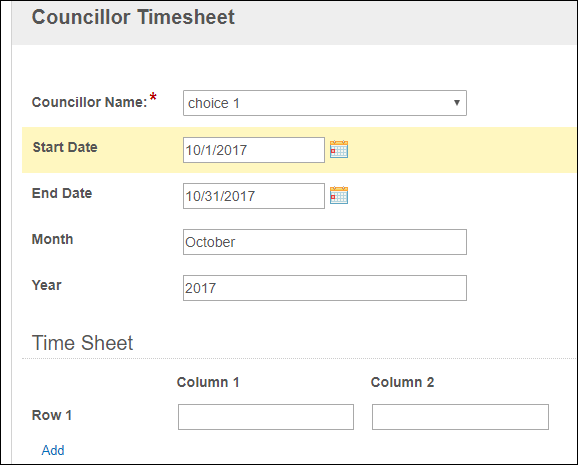This screenshot has width=578, height=465.
Task: Click the Row 1 label
Action: tap(52, 415)
